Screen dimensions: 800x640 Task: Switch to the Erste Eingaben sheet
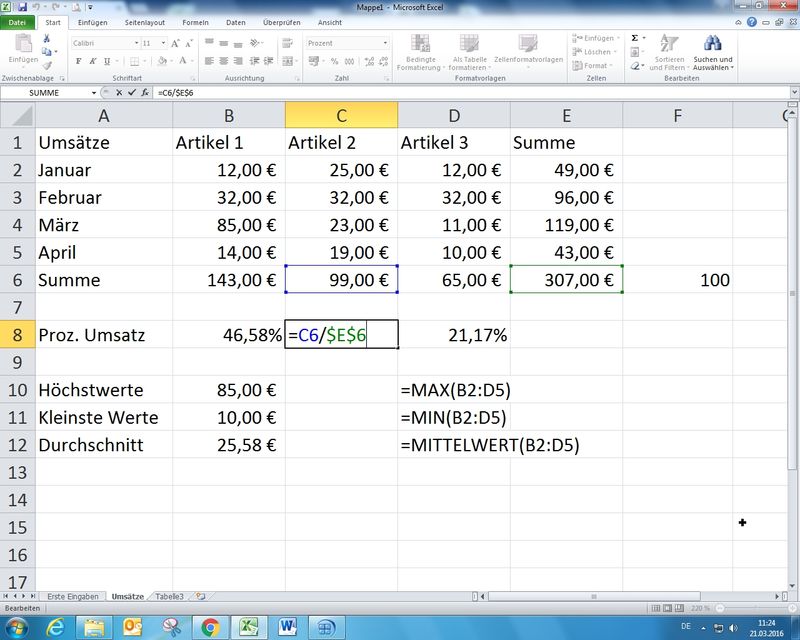74,596
